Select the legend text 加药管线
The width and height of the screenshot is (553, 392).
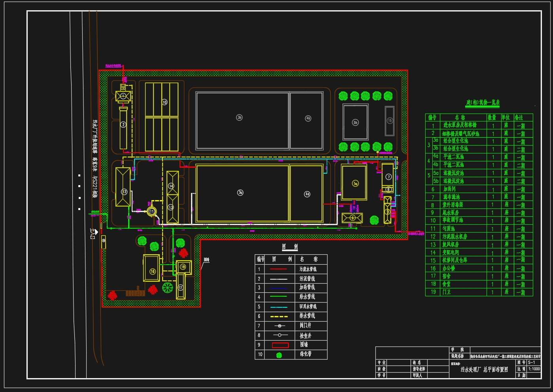[307, 288]
